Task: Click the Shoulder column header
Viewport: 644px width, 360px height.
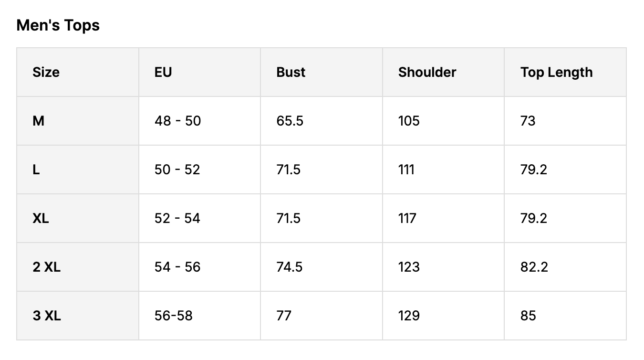Action: coord(427,72)
